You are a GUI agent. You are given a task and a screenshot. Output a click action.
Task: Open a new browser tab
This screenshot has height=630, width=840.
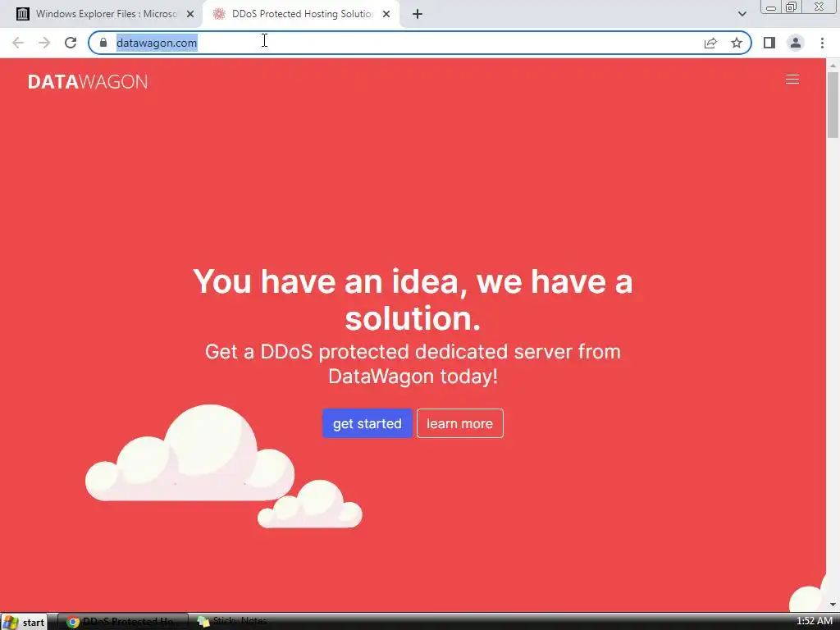(x=418, y=14)
